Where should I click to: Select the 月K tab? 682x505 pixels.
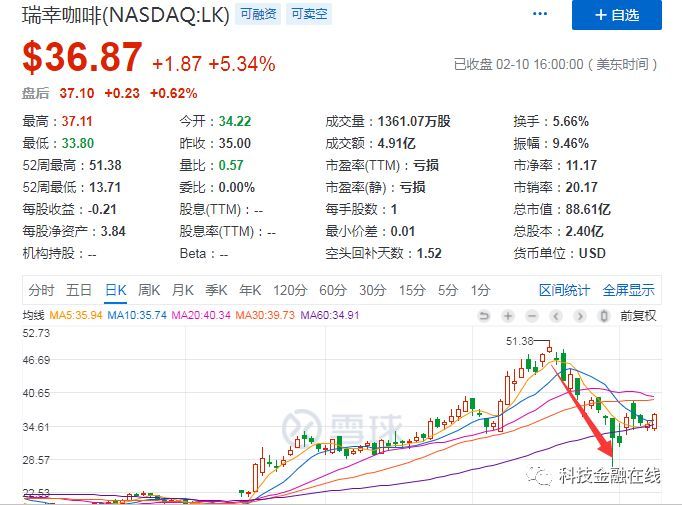pos(183,290)
